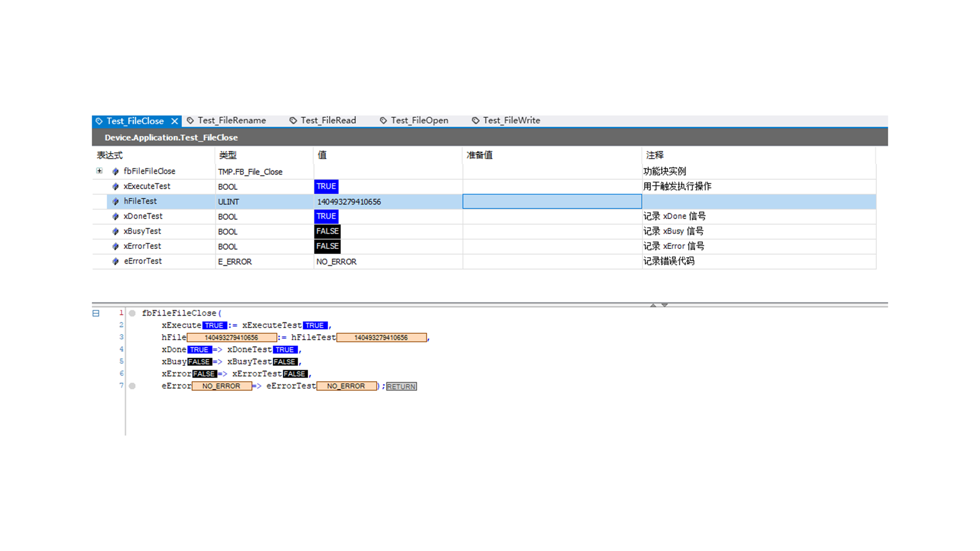Toggle breakpoint marker on line 7

click(132, 386)
